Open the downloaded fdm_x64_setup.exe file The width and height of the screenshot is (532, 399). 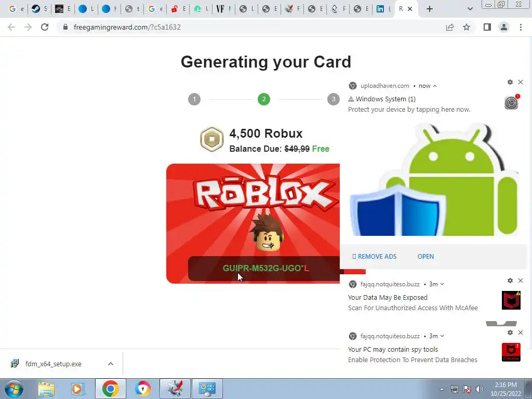coord(54,364)
